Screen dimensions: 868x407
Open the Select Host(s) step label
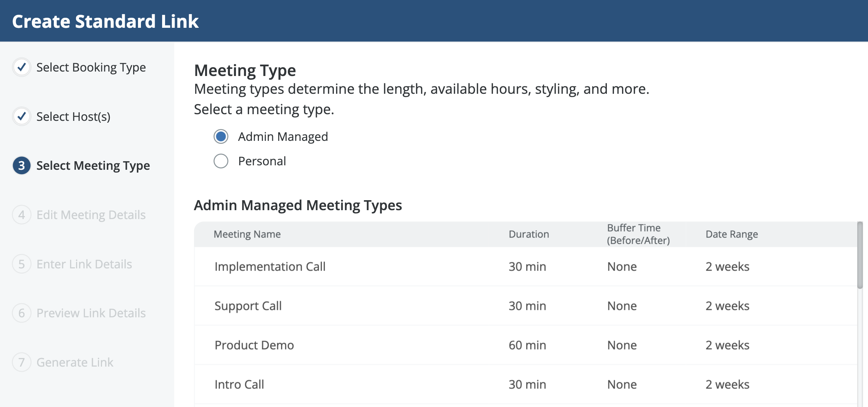click(73, 117)
